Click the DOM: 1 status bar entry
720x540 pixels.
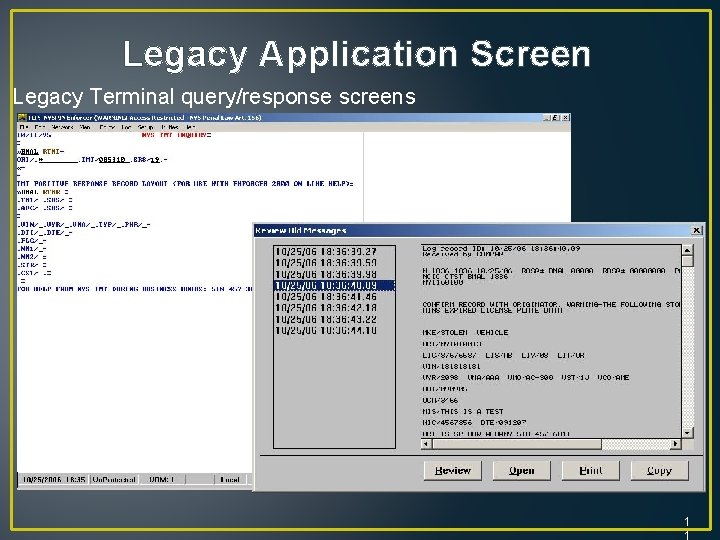tap(162, 479)
